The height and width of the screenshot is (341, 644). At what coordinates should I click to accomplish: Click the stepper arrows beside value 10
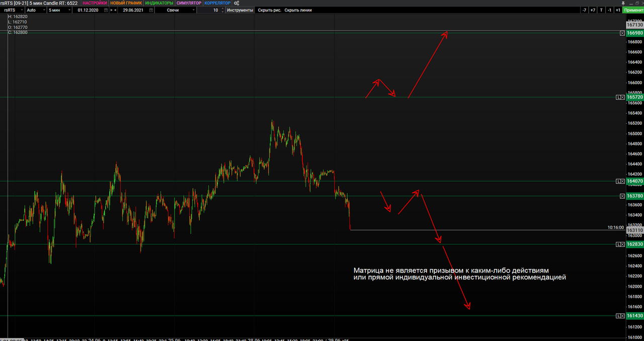[222, 10]
